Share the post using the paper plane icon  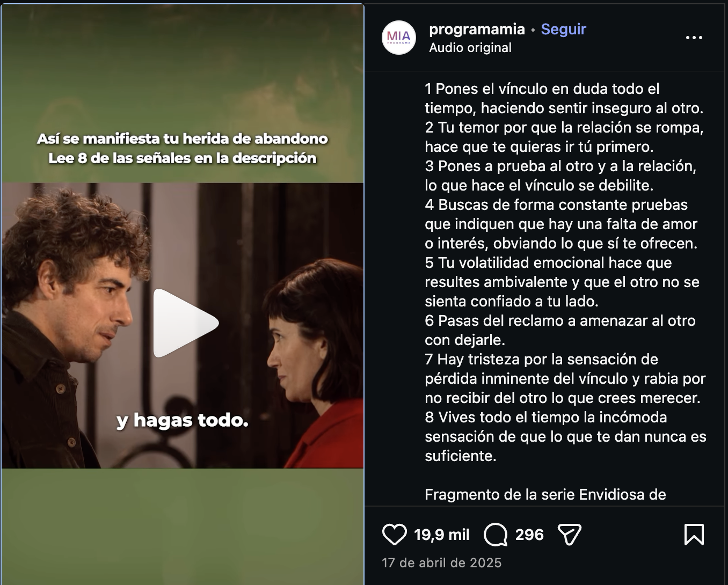pyautogui.click(x=570, y=535)
